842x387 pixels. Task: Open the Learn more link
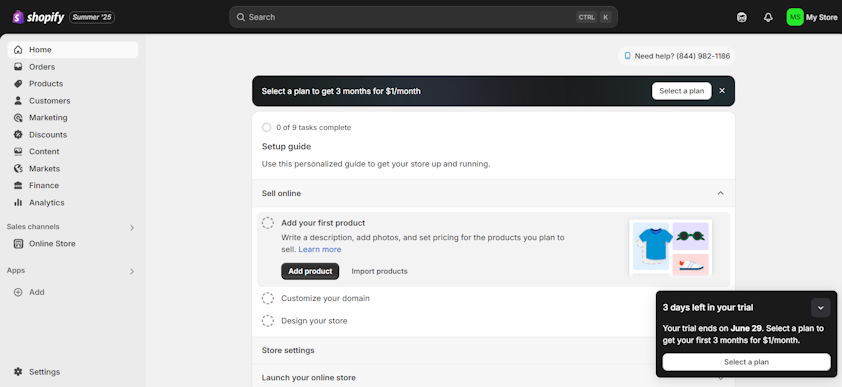(320, 250)
